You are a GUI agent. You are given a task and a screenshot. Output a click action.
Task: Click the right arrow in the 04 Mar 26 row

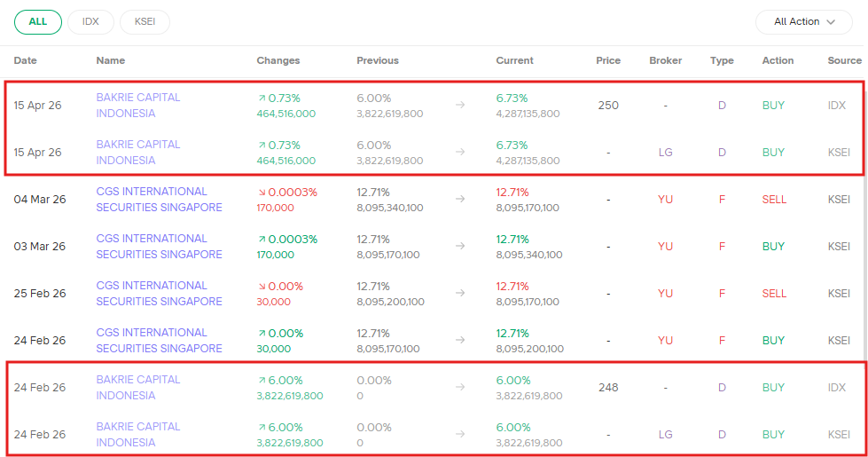click(460, 199)
